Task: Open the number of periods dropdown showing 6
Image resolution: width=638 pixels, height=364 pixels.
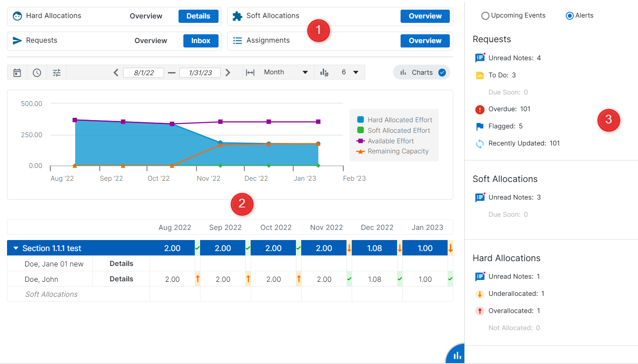Action: tap(350, 73)
